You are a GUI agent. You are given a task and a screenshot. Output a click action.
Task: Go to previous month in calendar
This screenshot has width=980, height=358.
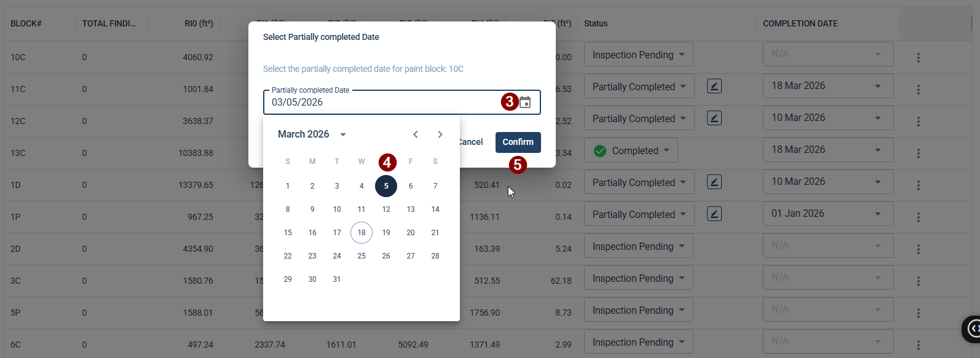[x=416, y=134]
